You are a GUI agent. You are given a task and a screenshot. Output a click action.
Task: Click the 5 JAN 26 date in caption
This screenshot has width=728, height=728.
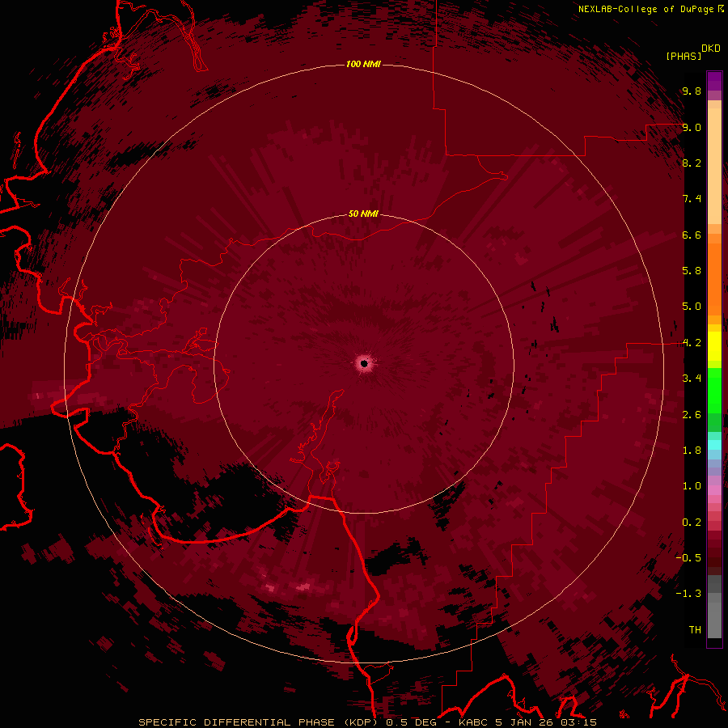point(524,722)
